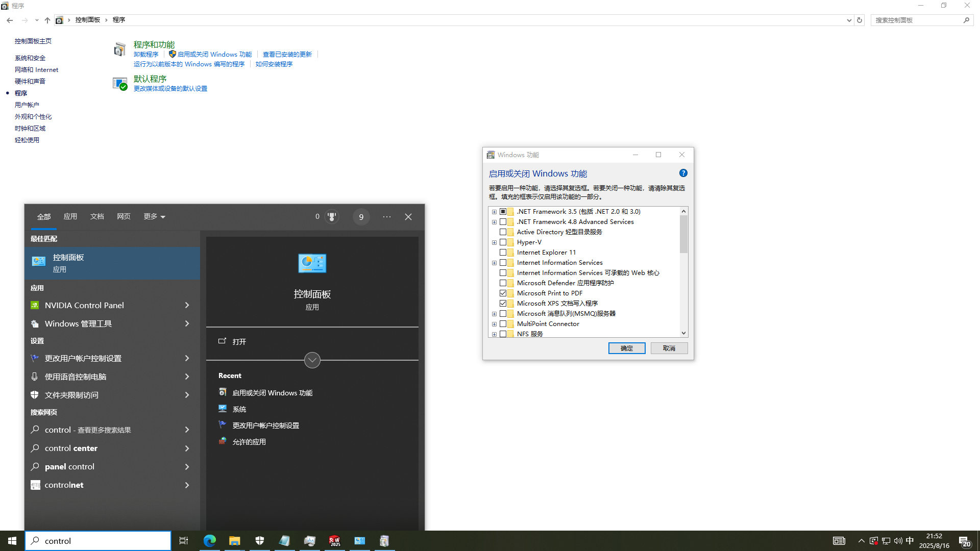
Task: Select the 全部 search tab
Action: coord(44,216)
